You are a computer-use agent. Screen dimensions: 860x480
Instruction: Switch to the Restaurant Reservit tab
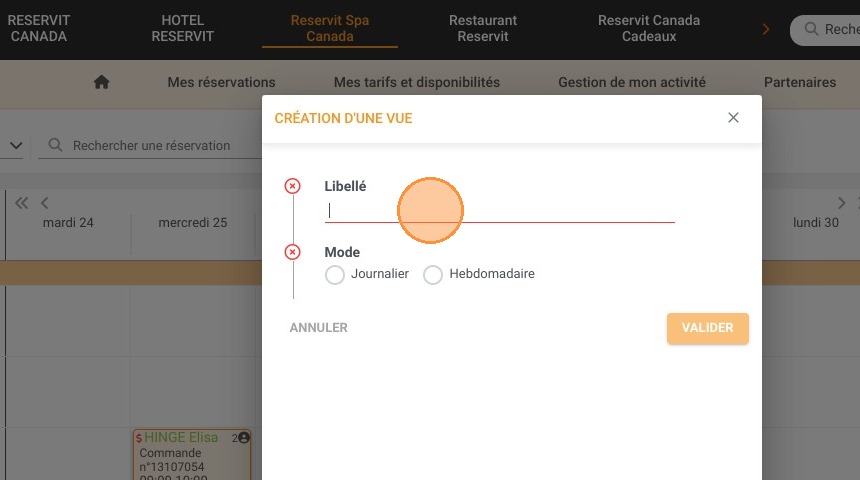483,29
